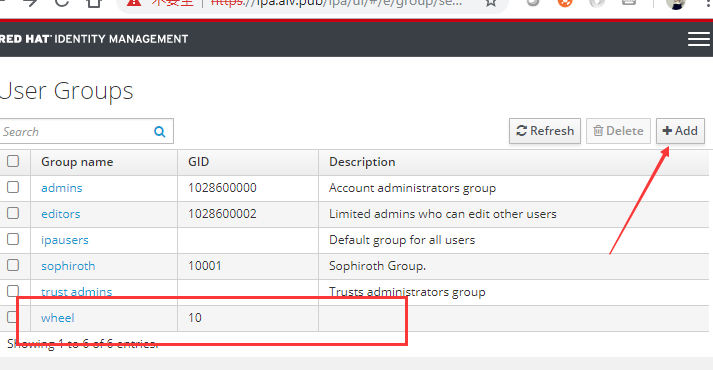Open the hamburger navigation menu
713x370 pixels.
[x=698, y=39]
